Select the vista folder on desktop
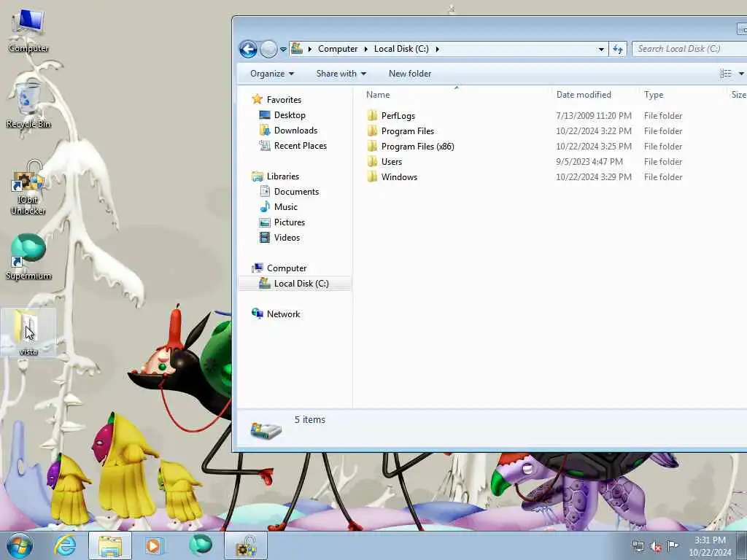 coord(28,332)
